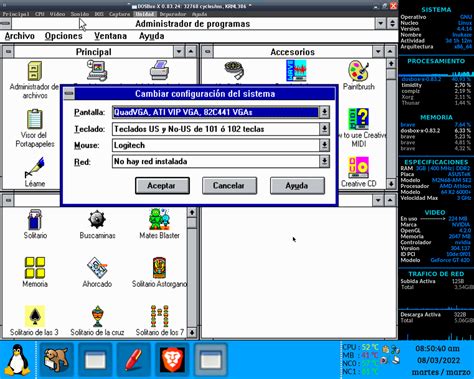Screen dimensions: 474x379
Task: Expand the Mouse dropdown arrow
Action: click(324, 145)
